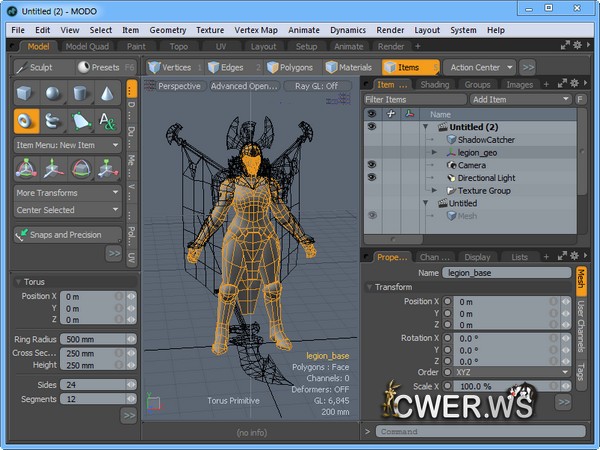Screen dimensions: 600x450
Task: Click the active Torus primitive tool
Action: (27, 121)
